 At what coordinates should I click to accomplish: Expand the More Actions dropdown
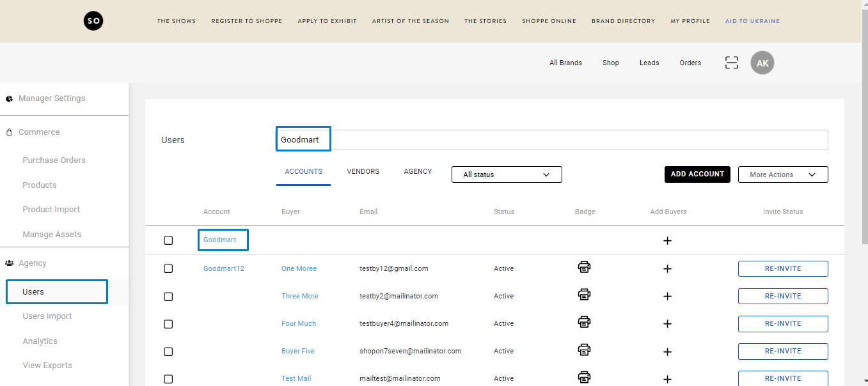[782, 174]
